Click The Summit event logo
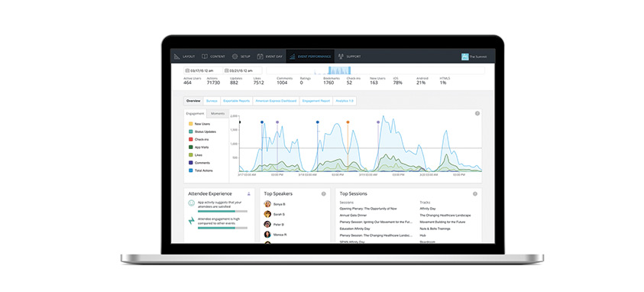This screenshot has width=644, height=292. 464,57
